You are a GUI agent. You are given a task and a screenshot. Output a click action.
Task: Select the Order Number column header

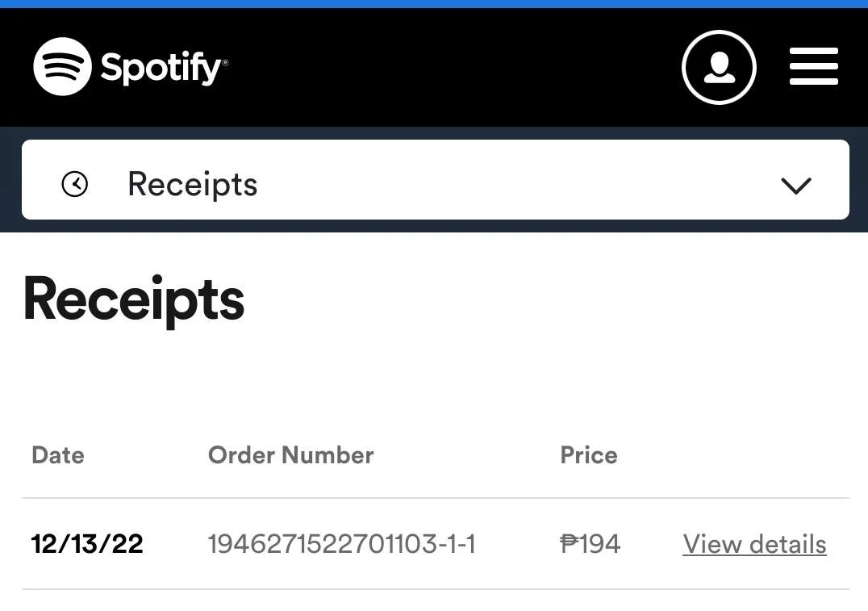pos(290,455)
